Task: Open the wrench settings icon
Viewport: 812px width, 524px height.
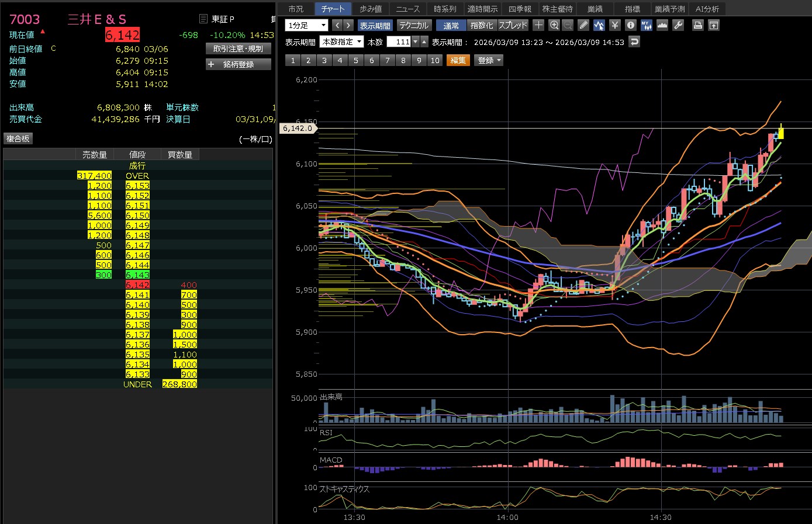Action: 678,25
